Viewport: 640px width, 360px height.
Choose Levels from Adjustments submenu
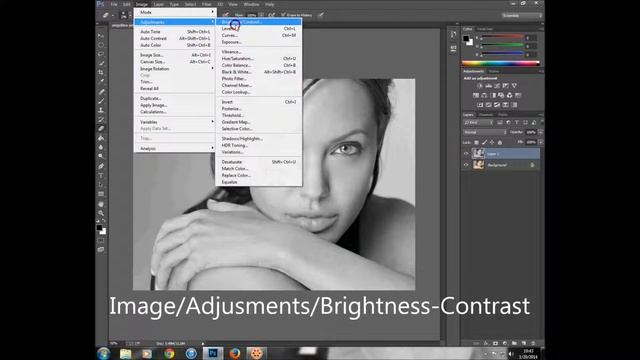[x=259, y=29]
